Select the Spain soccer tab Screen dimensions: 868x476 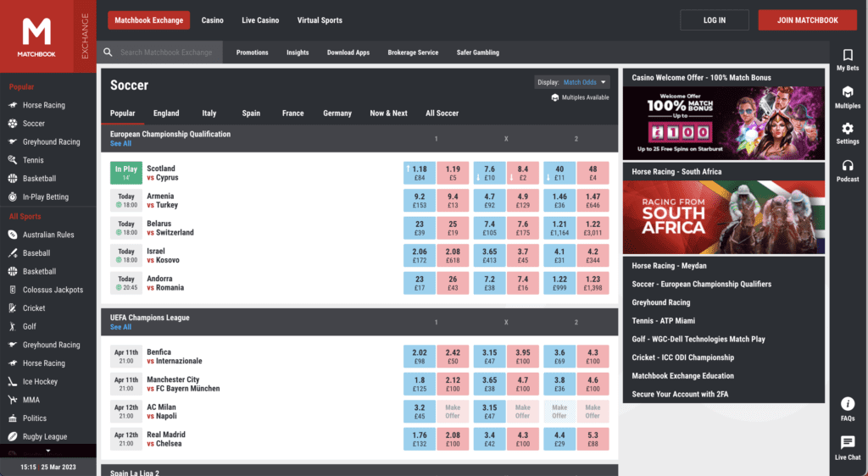(251, 113)
